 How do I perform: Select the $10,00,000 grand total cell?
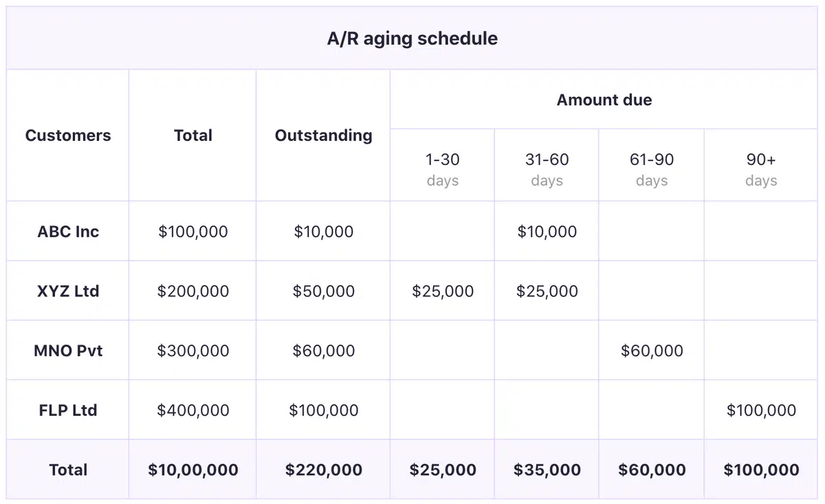click(x=192, y=470)
